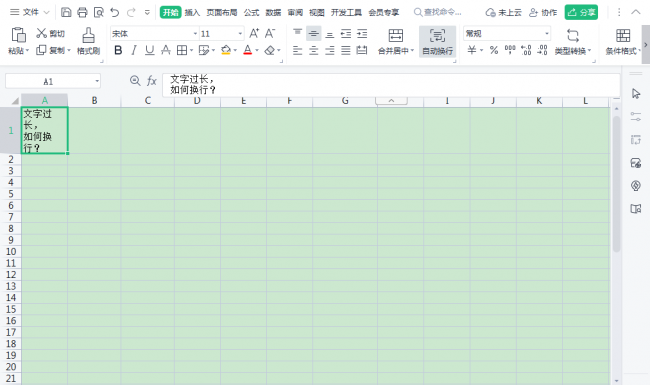650x385 pixels.
Task: Apply percent style
Action: pyautogui.click(x=493, y=51)
